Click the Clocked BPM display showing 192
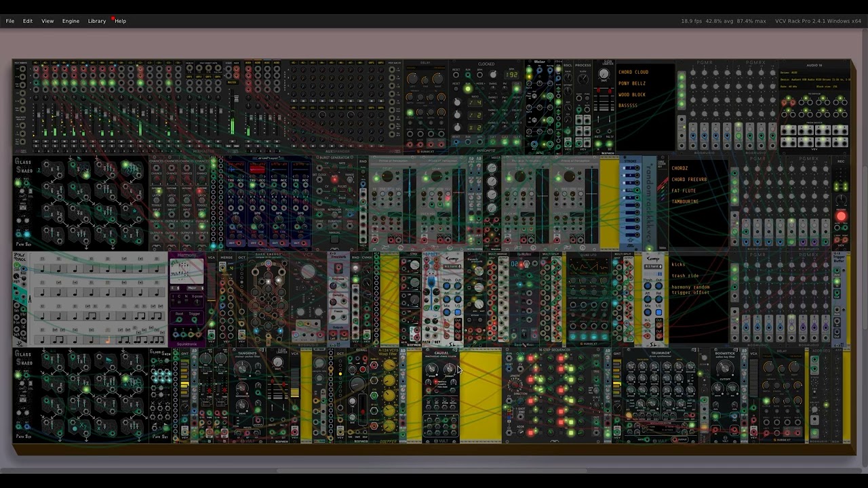The height and width of the screenshot is (488, 868). 513,75
